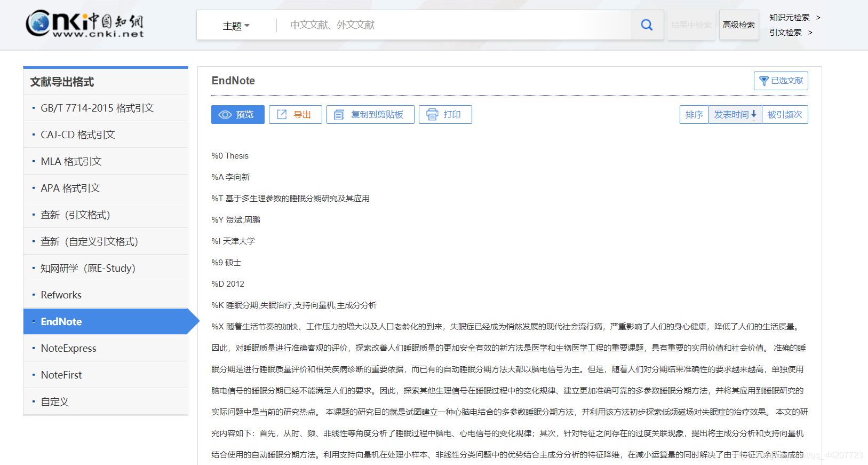Screen dimensions: 868x465
Task: Click the institution line '%I 天津大学'
Action: [x=233, y=241]
